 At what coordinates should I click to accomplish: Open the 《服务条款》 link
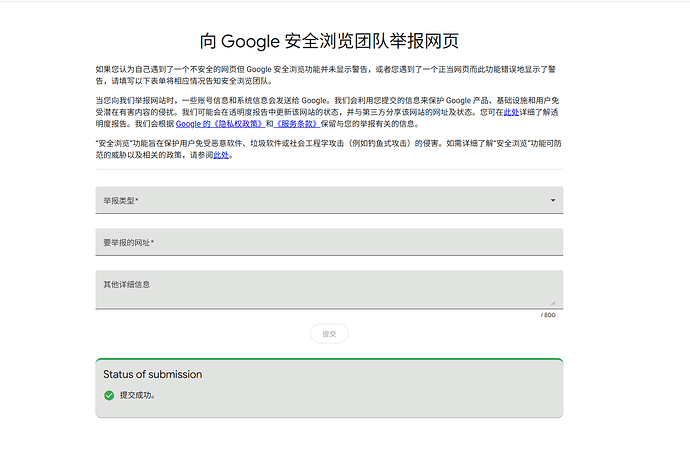[x=297, y=124]
